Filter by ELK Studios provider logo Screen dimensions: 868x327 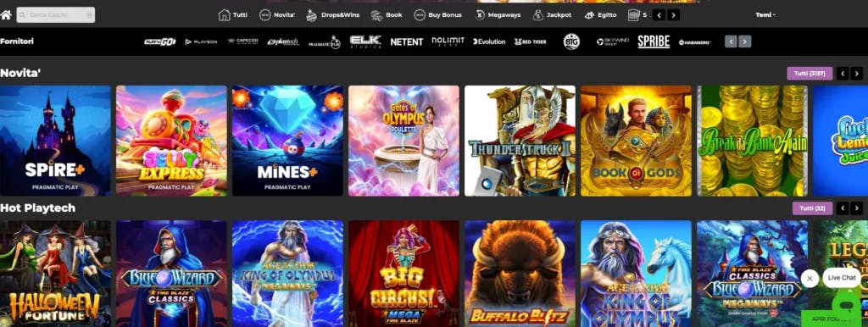tap(365, 42)
